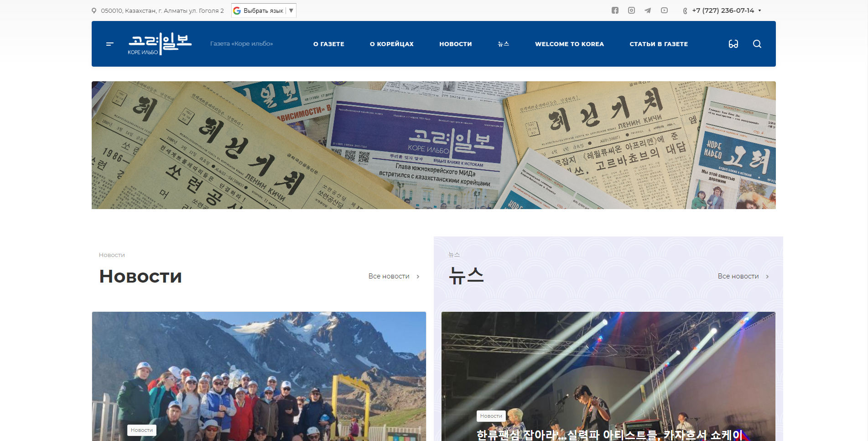Click the big Новости section heading
This screenshot has width=868, height=441.
pos(140,276)
